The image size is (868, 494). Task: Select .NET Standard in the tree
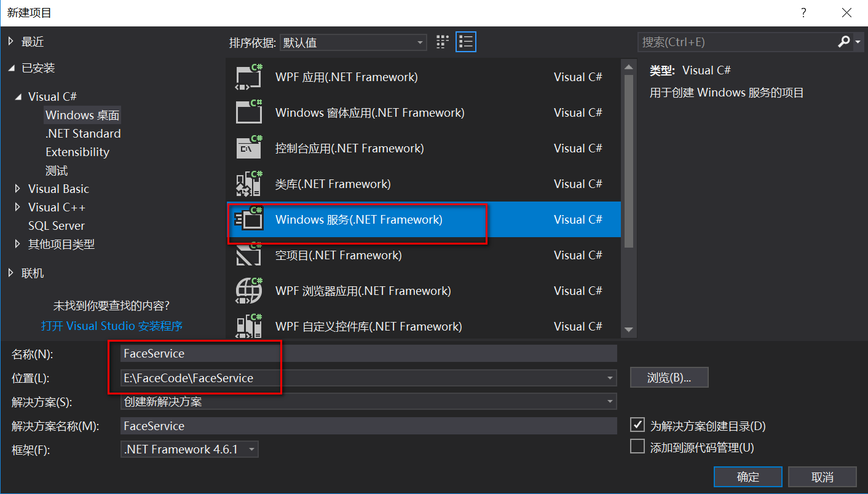point(83,133)
